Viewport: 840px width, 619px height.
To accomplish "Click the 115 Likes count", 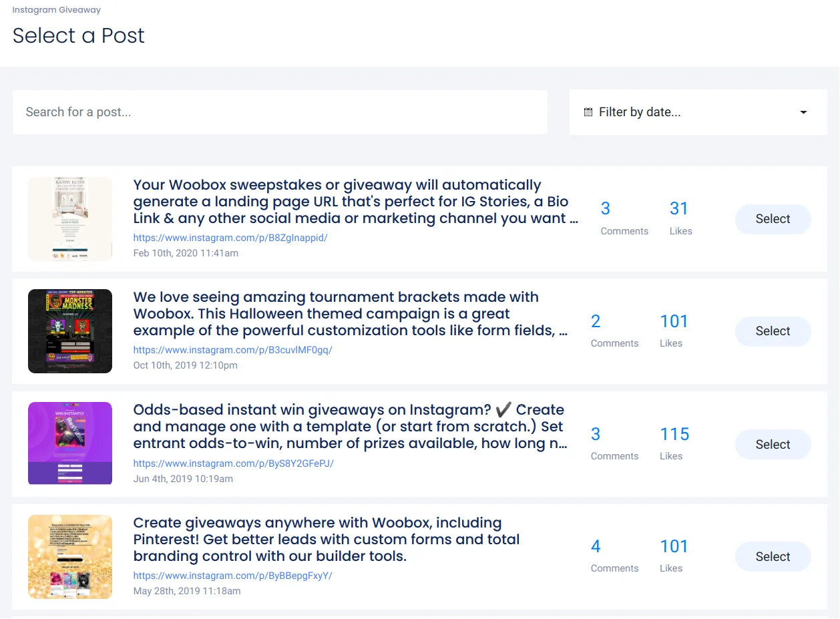I will coord(674,435).
